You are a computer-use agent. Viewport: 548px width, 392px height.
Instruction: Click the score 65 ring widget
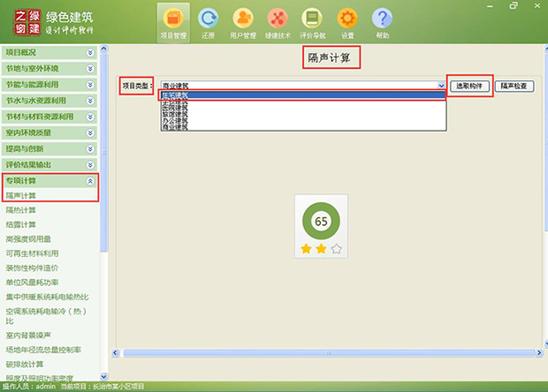coord(321,221)
